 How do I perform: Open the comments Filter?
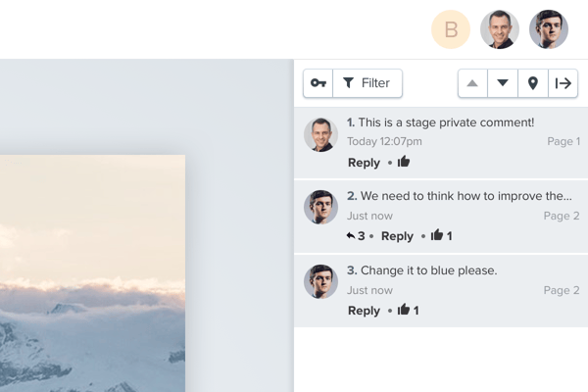(367, 83)
